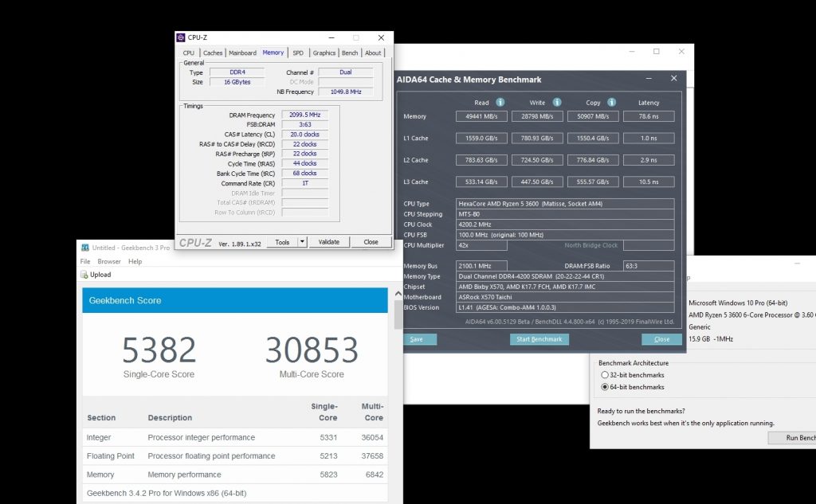
Task: Click the Memory Write value 28798 MB/s
Action: coord(537,116)
